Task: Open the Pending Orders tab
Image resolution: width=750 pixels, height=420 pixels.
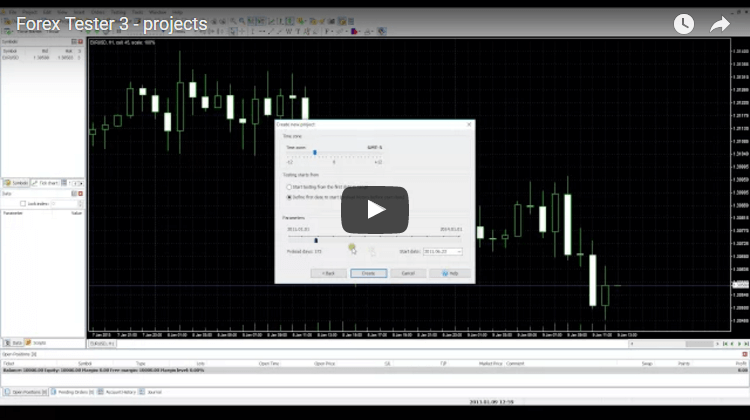Action: tap(73, 392)
